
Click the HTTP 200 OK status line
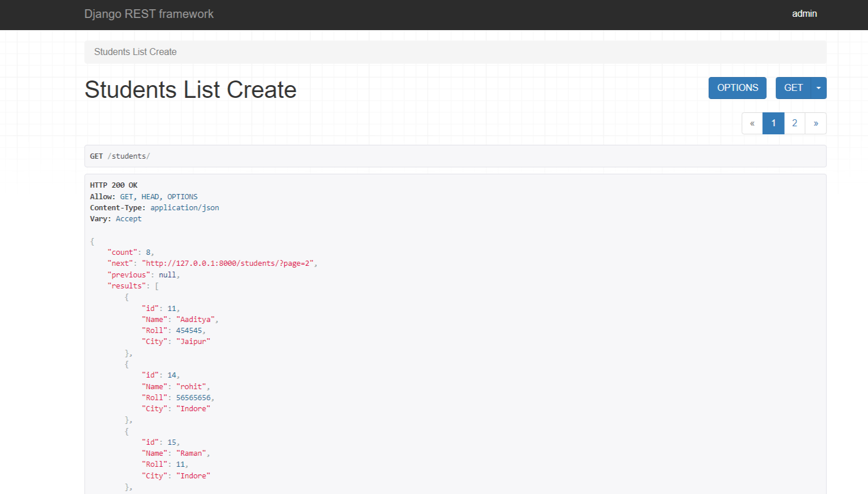pyautogui.click(x=113, y=185)
